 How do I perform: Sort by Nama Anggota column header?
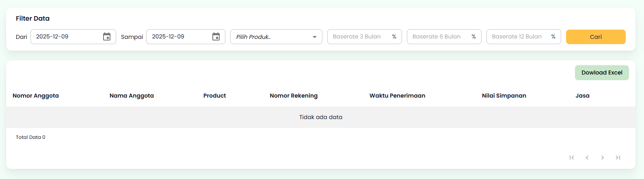point(132,96)
